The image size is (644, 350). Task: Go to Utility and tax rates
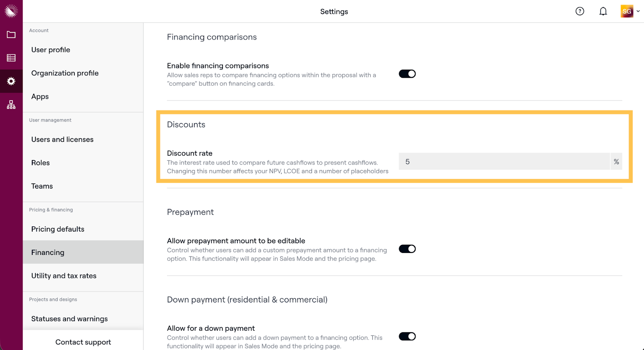click(x=64, y=276)
